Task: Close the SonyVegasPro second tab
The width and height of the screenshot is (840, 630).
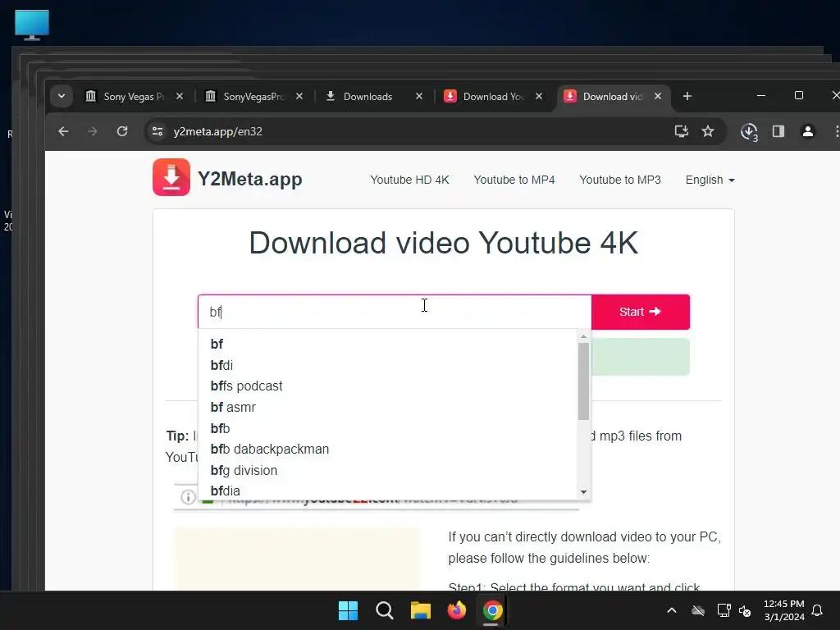Action: (x=299, y=97)
